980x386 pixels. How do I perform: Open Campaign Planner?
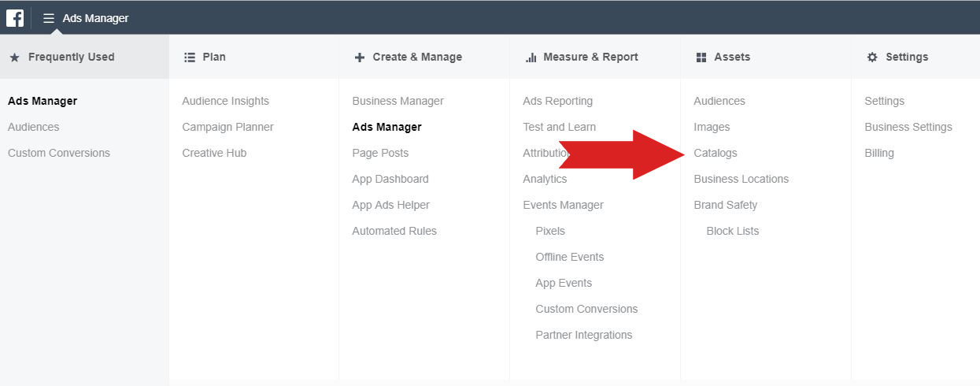[x=227, y=127]
